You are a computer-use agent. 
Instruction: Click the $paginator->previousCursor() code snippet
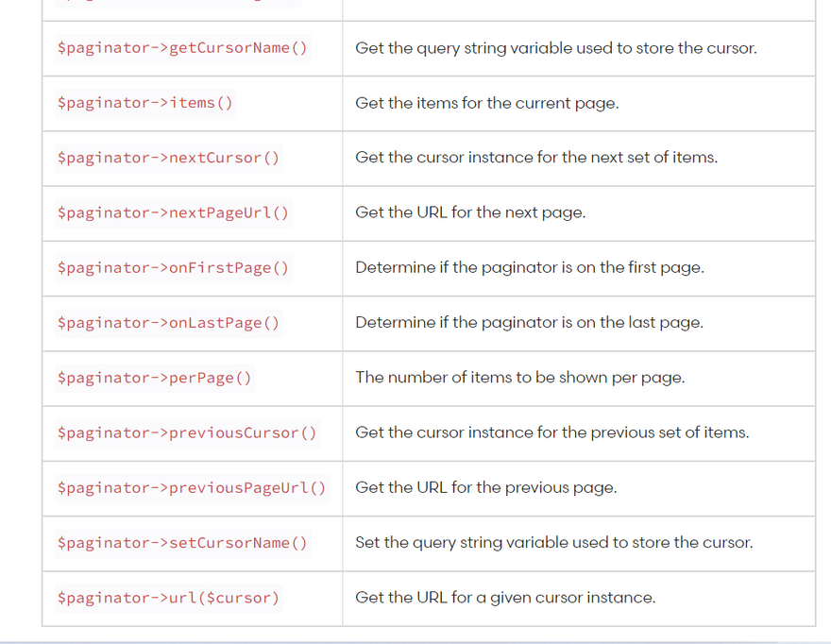coord(187,432)
